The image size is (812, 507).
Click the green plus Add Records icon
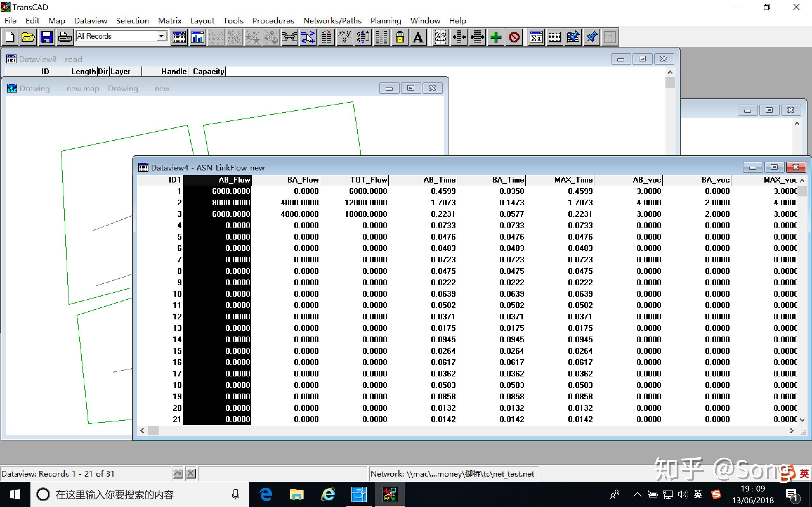click(x=496, y=37)
